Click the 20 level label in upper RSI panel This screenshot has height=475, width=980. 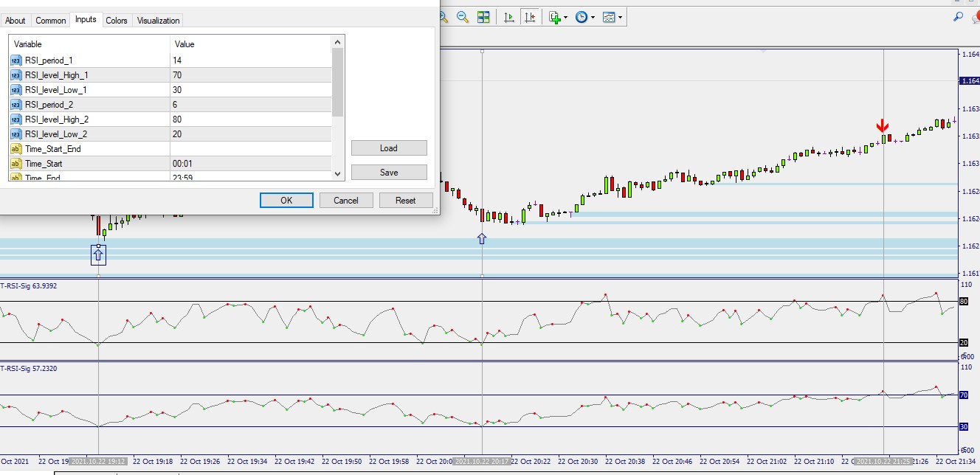click(x=964, y=343)
